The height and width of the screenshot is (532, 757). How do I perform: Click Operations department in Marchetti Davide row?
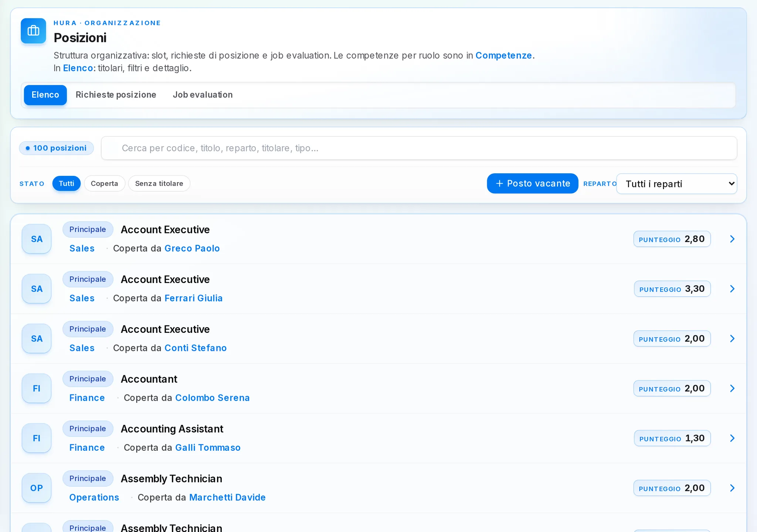pyautogui.click(x=94, y=497)
